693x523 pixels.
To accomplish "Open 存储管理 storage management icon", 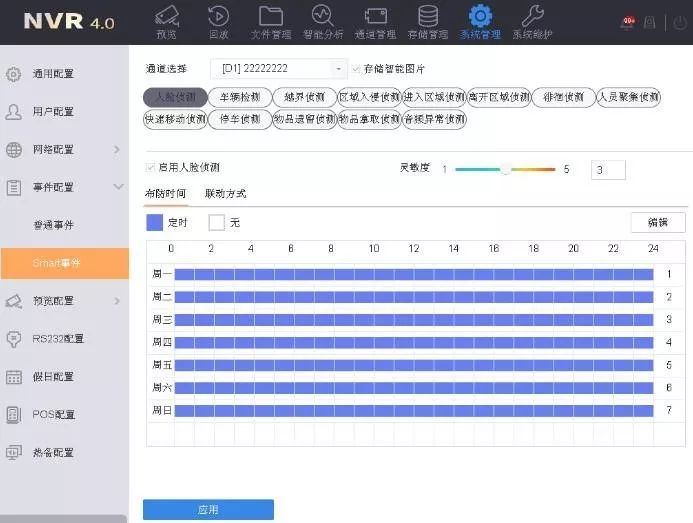I will (x=427, y=21).
